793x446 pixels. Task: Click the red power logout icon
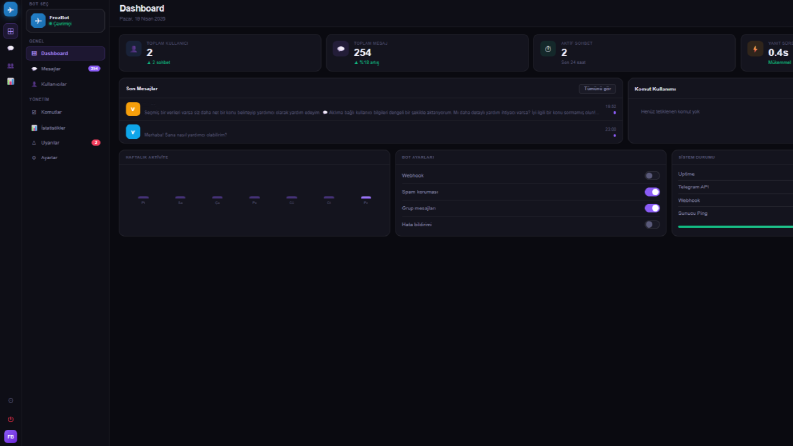pos(11,419)
